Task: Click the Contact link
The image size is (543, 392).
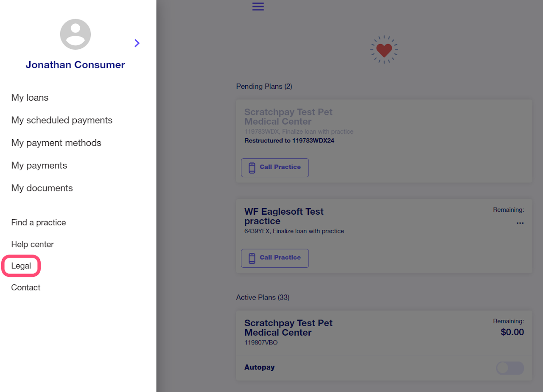Action: pyautogui.click(x=26, y=287)
